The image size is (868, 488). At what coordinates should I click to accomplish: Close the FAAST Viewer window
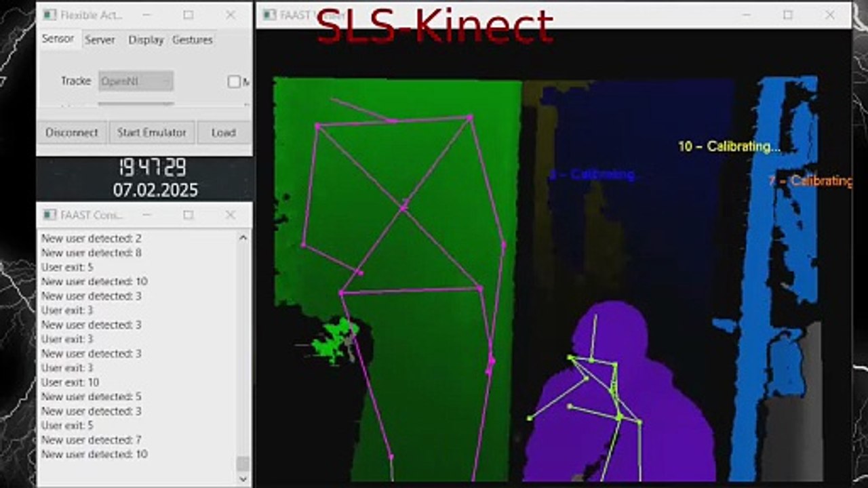830,15
